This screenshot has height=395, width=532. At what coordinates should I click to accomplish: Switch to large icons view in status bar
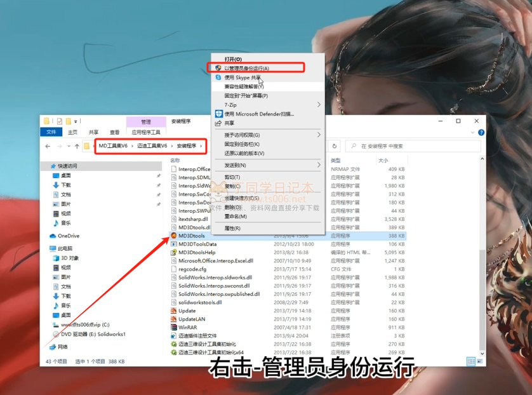click(480, 361)
